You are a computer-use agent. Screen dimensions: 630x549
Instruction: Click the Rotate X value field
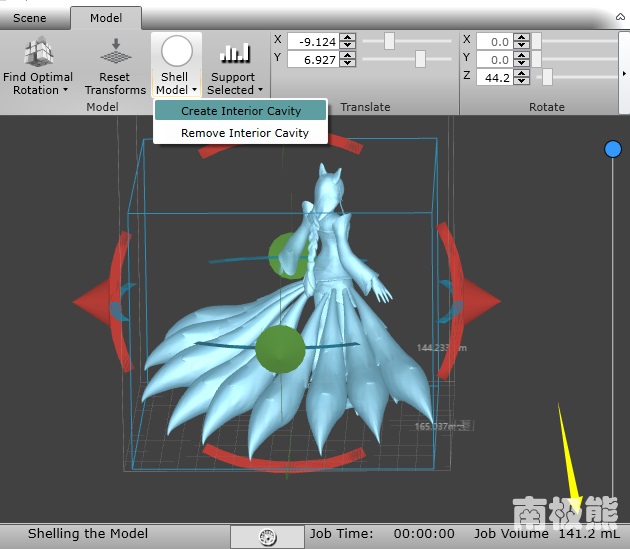495,41
